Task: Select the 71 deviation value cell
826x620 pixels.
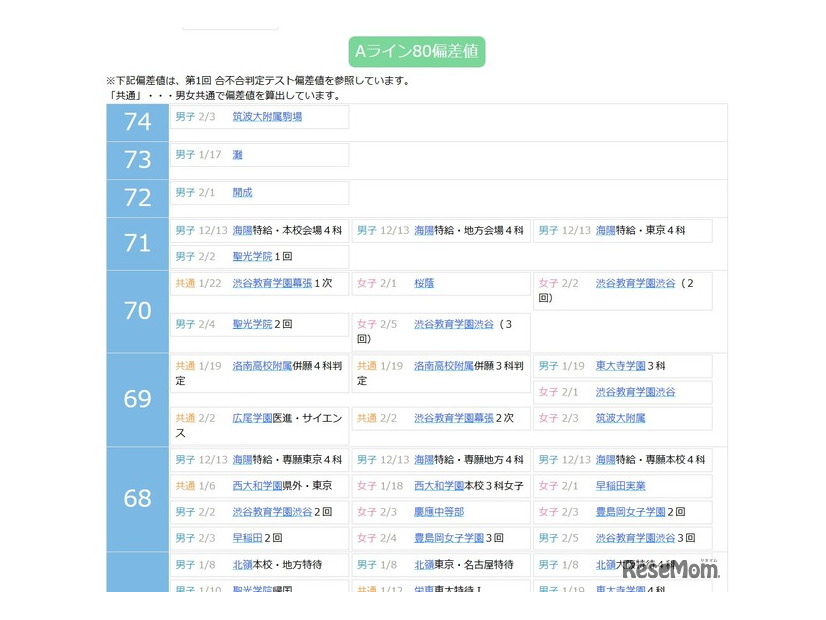Action: click(137, 244)
